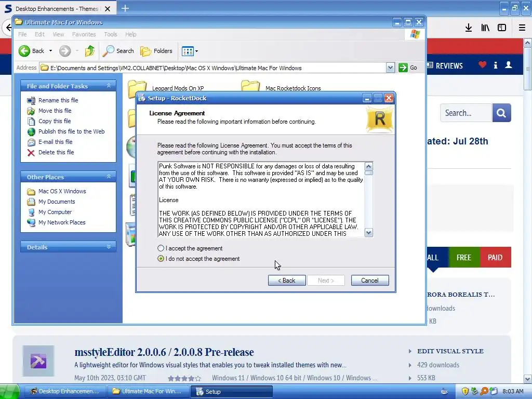Click the Forward arrow icon in Explorer
The image size is (532, 399).
(65, 51)
